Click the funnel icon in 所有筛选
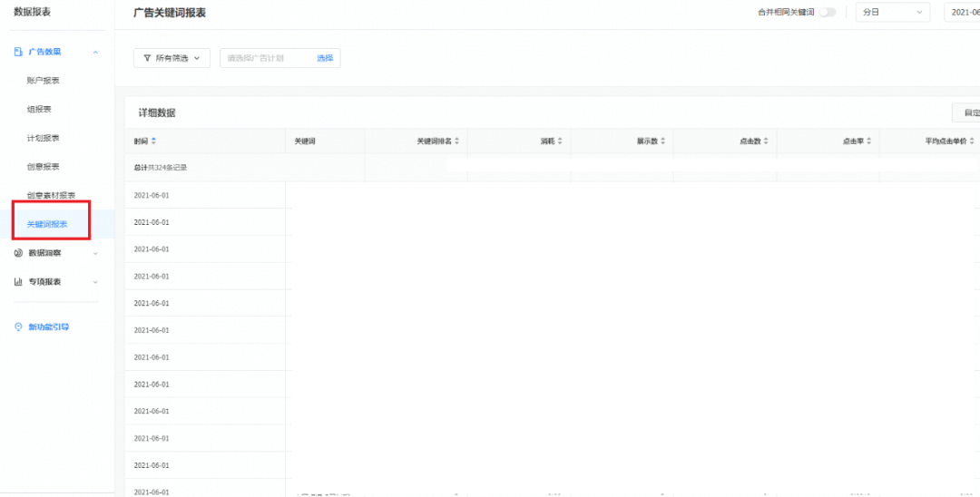Viewport: 980px width, 497px height. tap(147, 58)
